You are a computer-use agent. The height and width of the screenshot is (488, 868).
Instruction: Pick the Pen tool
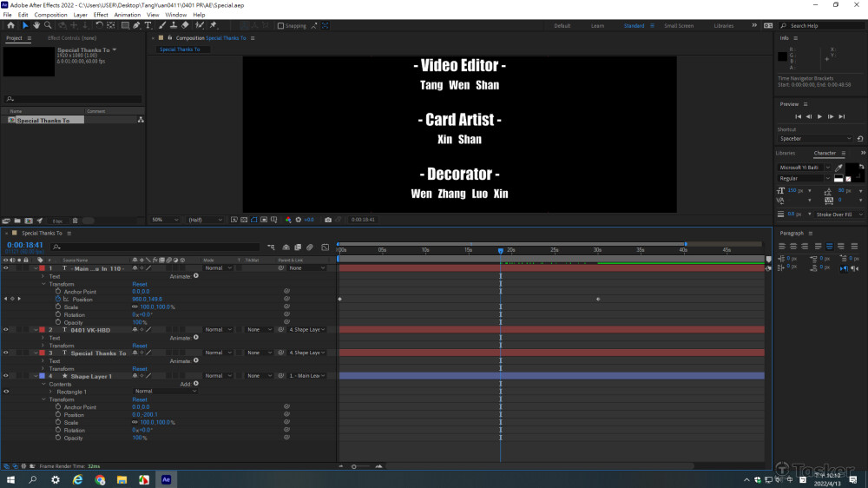[136, 25]
